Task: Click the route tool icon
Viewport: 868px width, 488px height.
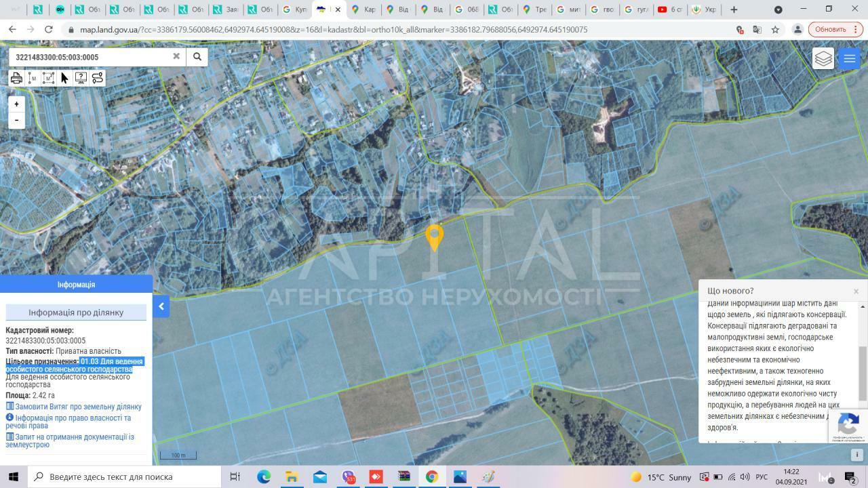Action: (97, 78)
